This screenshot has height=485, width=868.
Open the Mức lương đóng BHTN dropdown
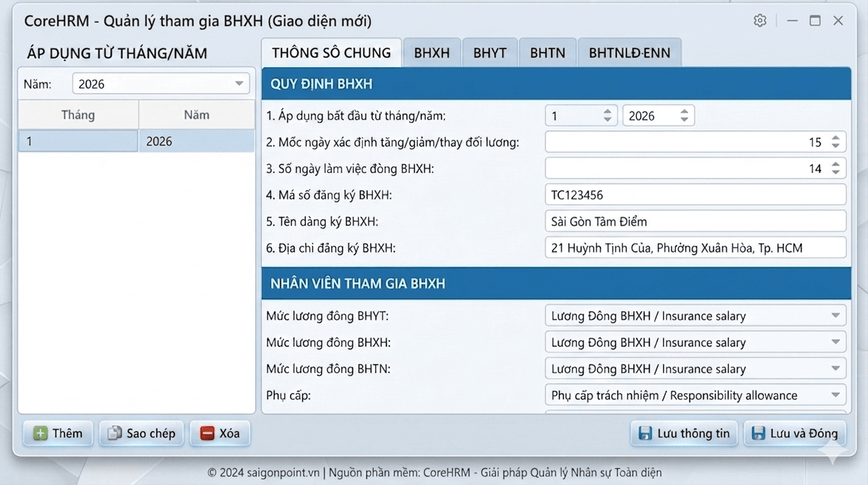tap(836, 368)
